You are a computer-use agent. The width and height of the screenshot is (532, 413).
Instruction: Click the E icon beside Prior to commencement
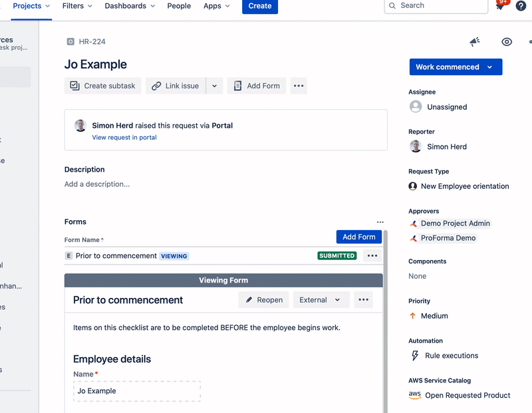tap(68, 256)
